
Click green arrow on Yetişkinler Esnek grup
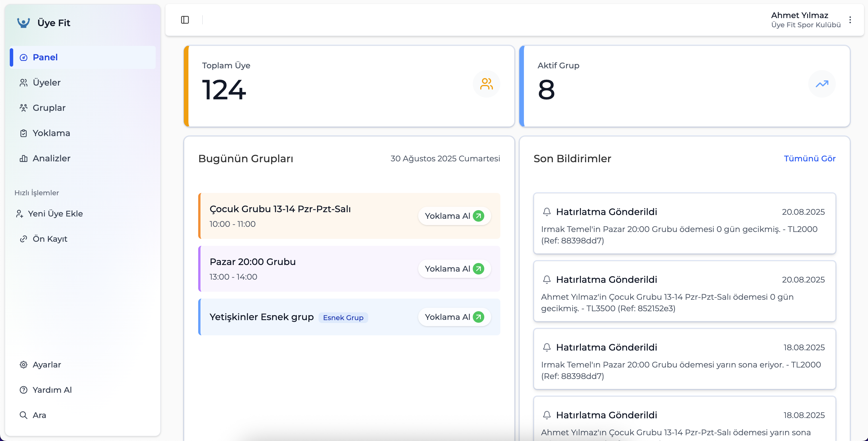pyautogui.click(x=478, y=317)
